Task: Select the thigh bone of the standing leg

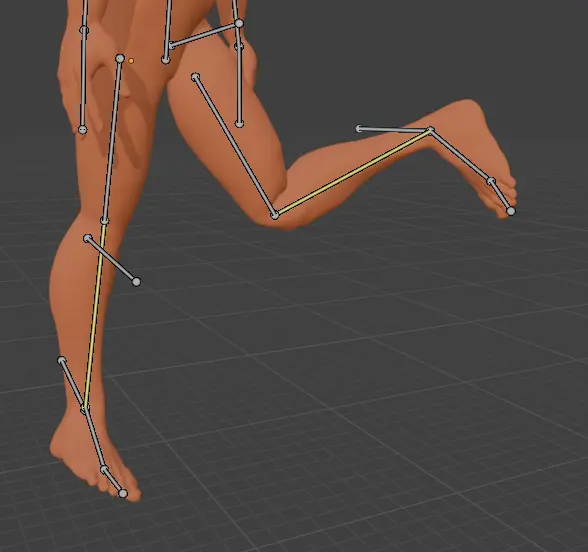Action: pos(112,140)
